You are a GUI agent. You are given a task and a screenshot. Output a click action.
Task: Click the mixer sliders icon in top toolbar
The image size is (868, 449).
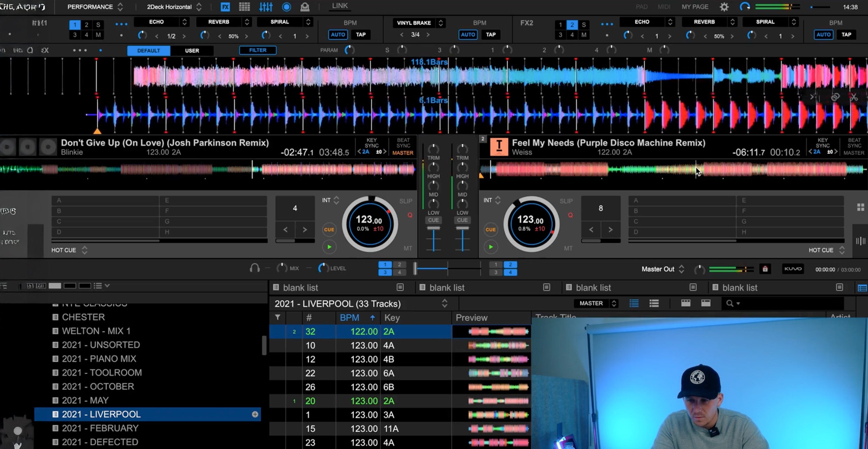(x=266, y=7)
